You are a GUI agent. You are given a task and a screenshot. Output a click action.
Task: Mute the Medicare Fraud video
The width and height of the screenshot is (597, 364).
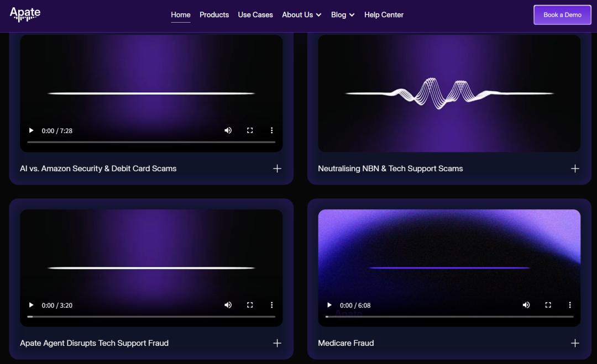pos(526,305)
